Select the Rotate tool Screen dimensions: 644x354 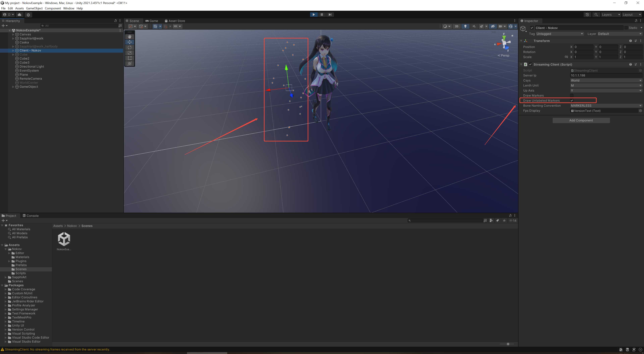[x=129, y=47]
